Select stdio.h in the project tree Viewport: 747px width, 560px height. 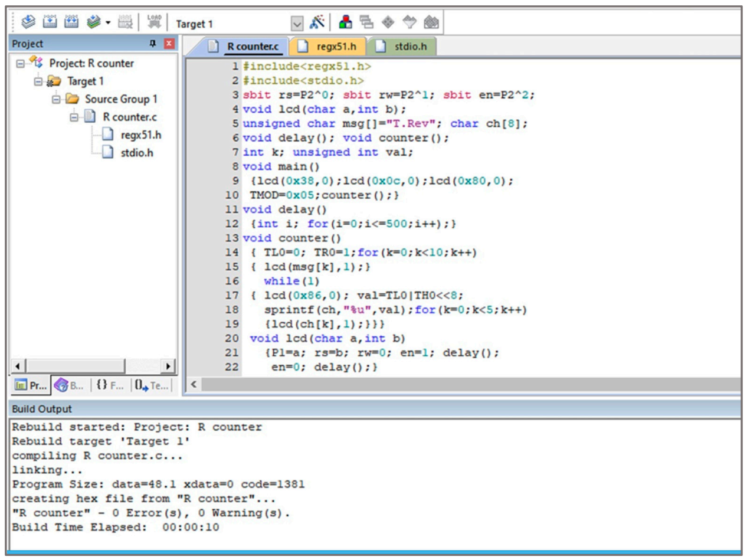(x=136, y=153)
